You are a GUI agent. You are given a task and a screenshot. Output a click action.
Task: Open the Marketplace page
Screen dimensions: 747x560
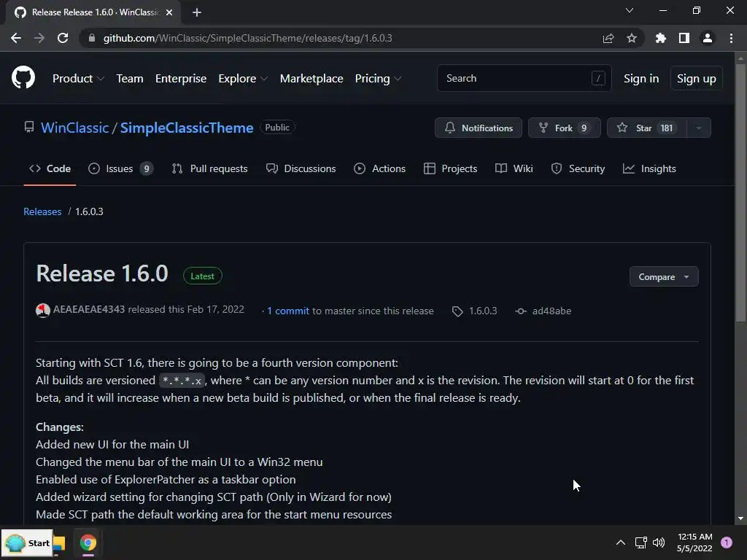[311, 79]
